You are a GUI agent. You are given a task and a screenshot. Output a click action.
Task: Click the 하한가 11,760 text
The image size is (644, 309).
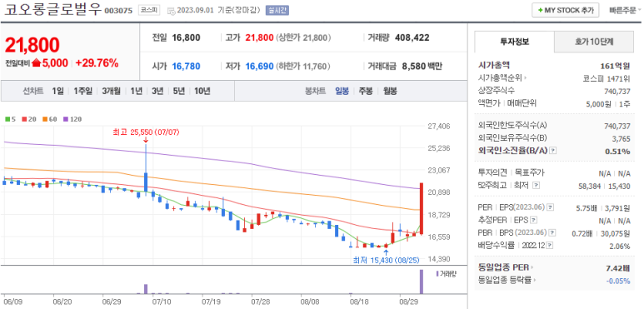303,66
